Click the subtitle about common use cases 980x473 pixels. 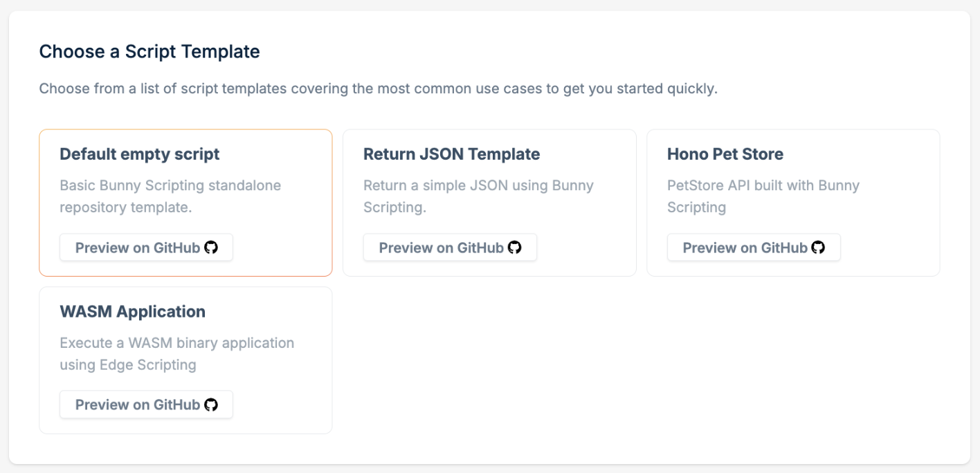pos(378,89)
